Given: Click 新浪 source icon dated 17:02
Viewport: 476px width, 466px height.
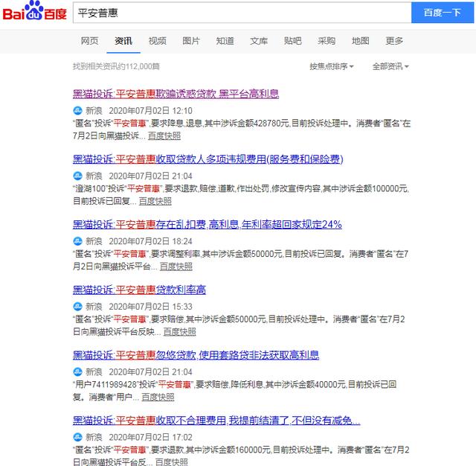Looking at the screenshot, I should pyautogui.click(x=77, y=437).
